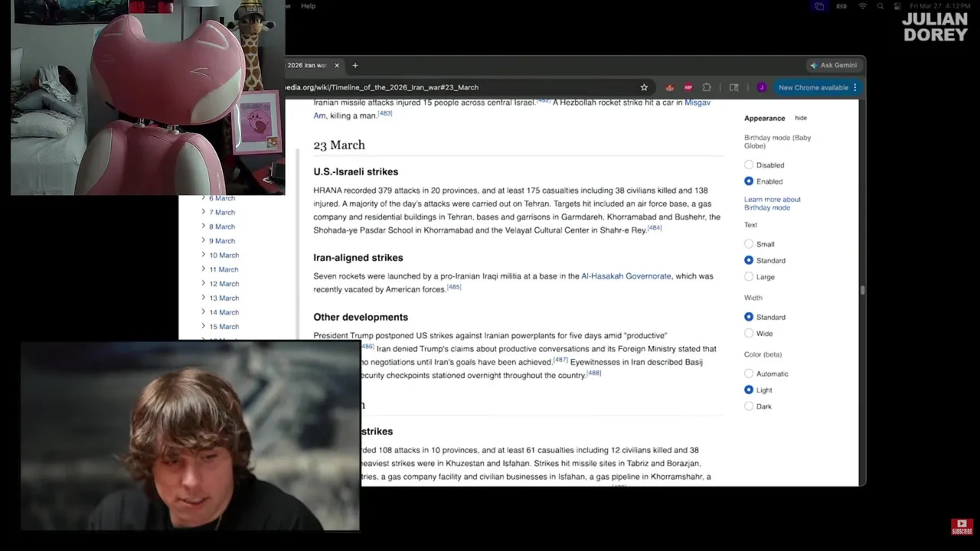Image resolution: width=980 pixels, height=551 pixels.
Task: Open the Wi-Fi icon in menu bar
Action: (863, 6)
